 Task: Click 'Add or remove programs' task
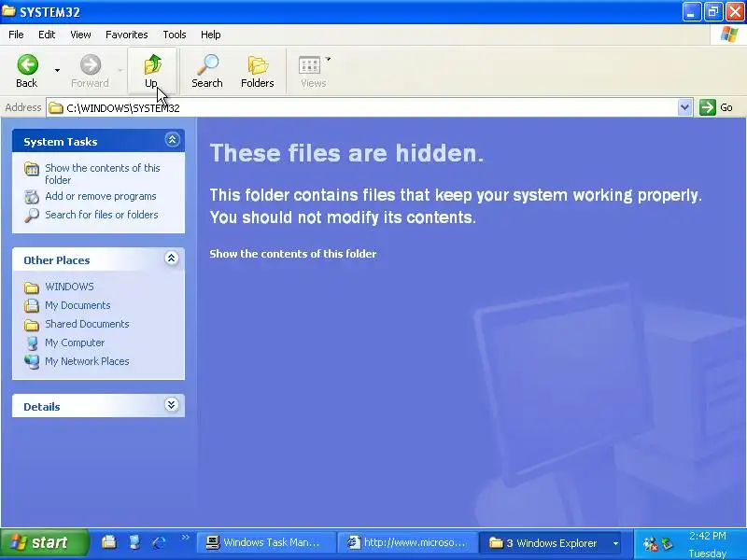[x=101, y=196]
